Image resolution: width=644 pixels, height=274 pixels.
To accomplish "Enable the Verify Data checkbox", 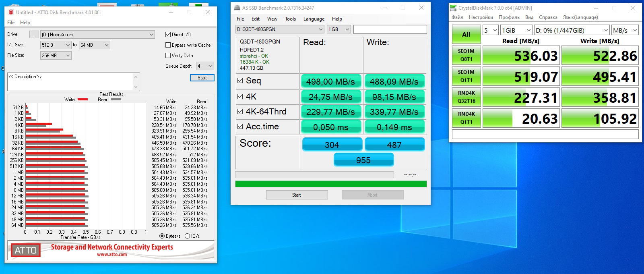I will (168, 56).
